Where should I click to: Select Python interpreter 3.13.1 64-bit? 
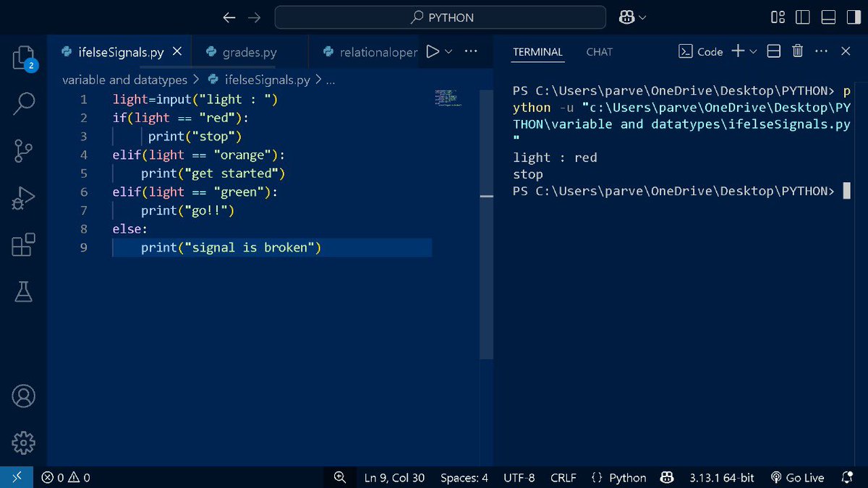click(721, 477)
